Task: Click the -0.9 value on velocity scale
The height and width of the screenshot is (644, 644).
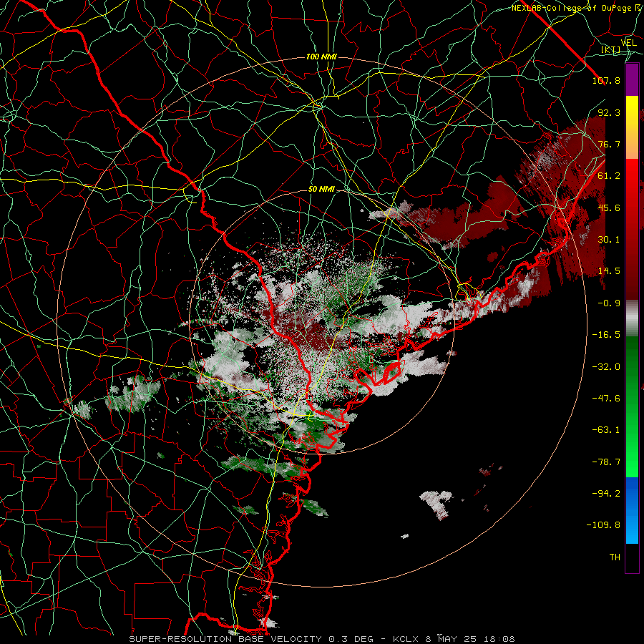Action: [609, 303]
